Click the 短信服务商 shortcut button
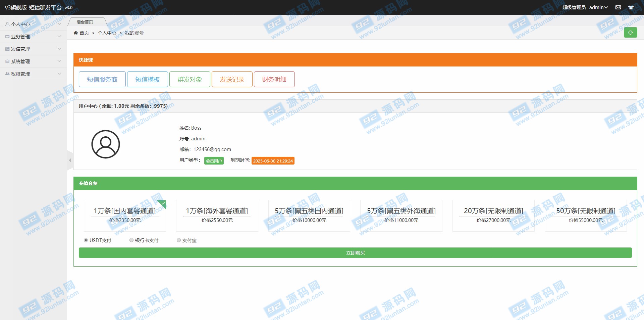The height and width of the screenshot is (320, 644). [102, 80]
